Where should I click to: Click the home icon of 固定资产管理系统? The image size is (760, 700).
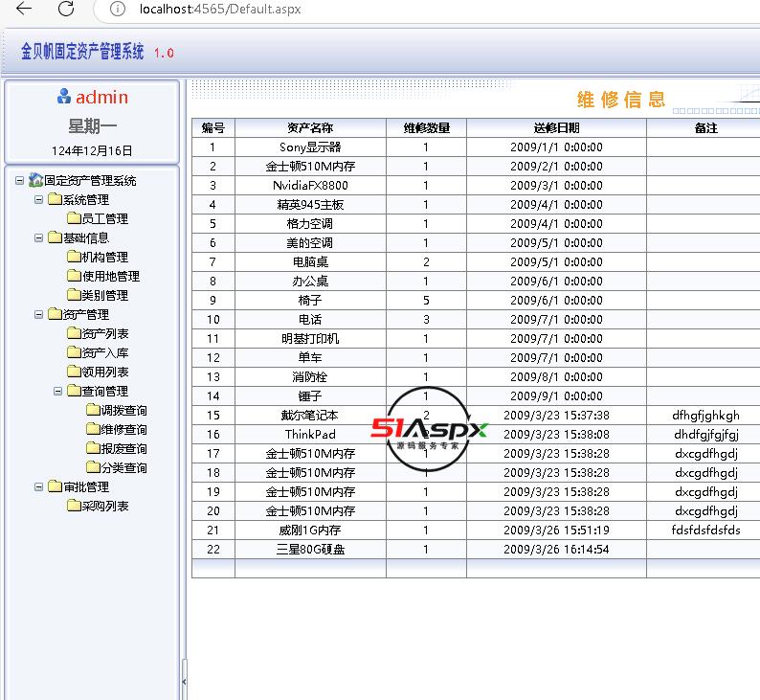35,180
